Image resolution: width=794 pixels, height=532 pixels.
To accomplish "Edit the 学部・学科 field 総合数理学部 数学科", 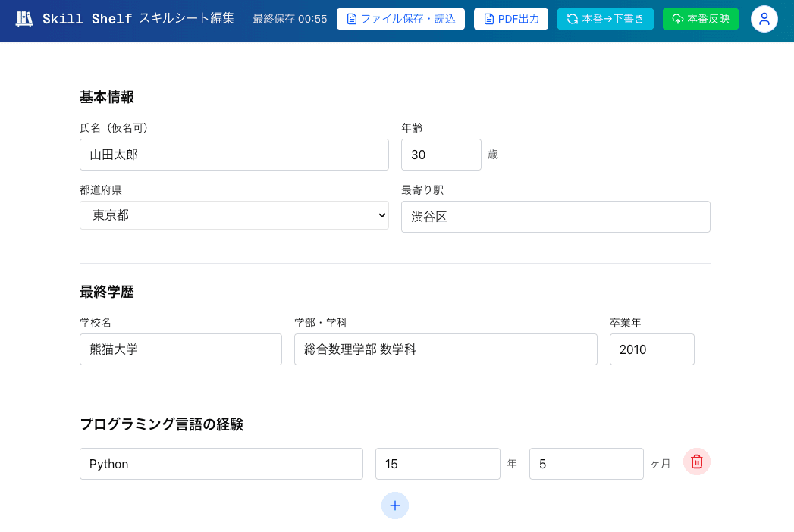I will [x=446, y=349].
